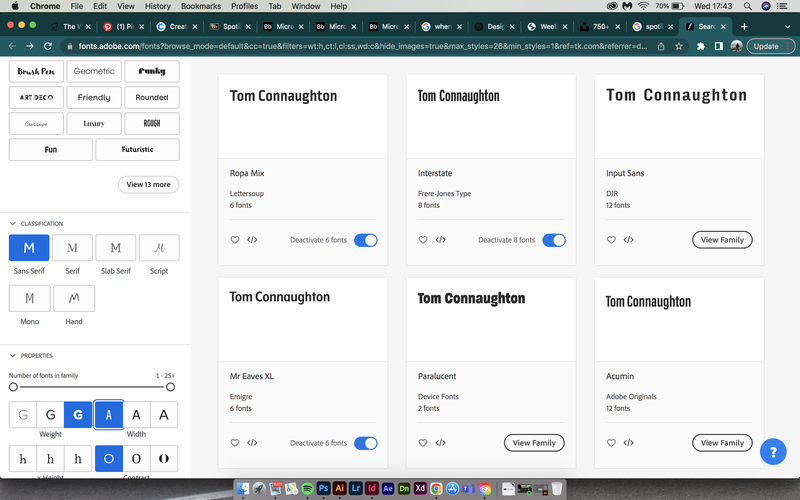Screen dimensions: 800x500
Task: Click minimum handle of font count slider
Action: click(x=13, y=387)
